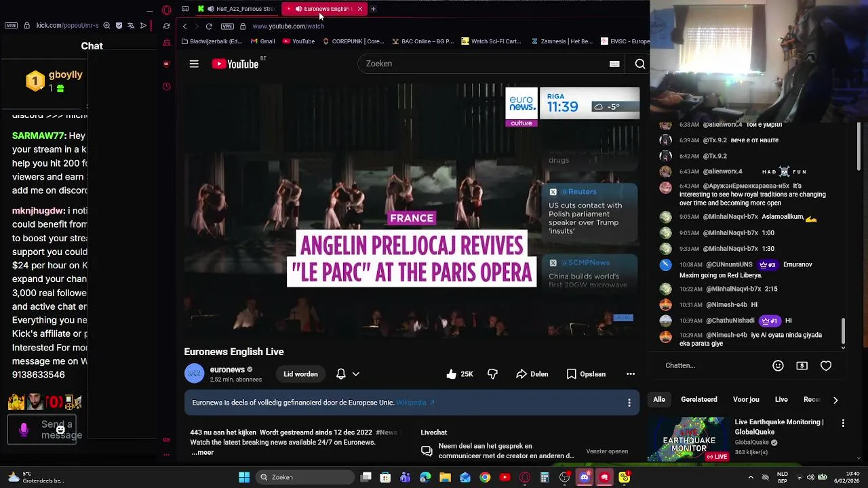Open Discord from the taskbar
Viewport: 868px width, 488px height.
pos(585,477)
